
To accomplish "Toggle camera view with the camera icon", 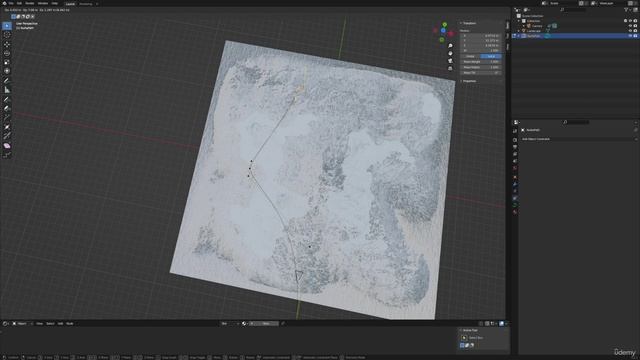I will tap(450, 61).
